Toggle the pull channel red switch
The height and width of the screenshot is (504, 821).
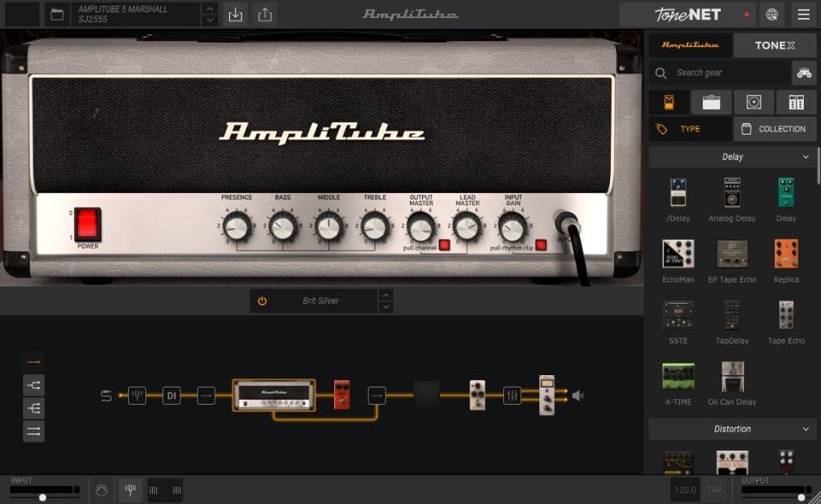[x=444, y=245]
